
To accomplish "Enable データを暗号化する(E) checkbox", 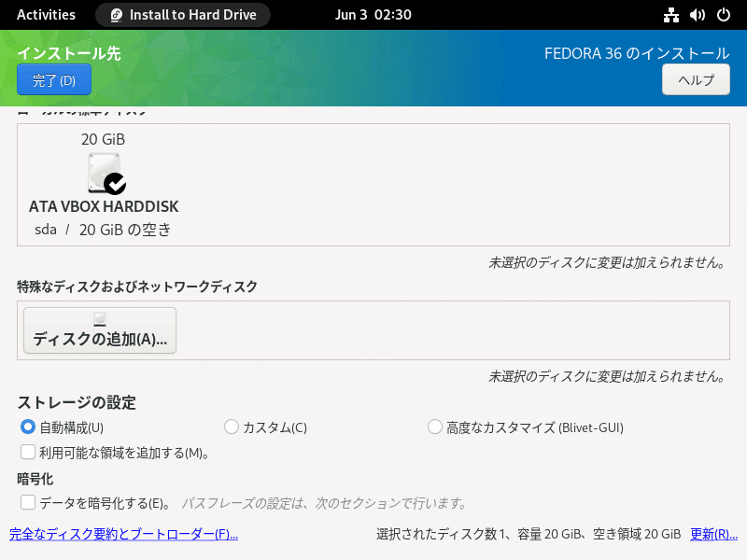I will (28, 502).
